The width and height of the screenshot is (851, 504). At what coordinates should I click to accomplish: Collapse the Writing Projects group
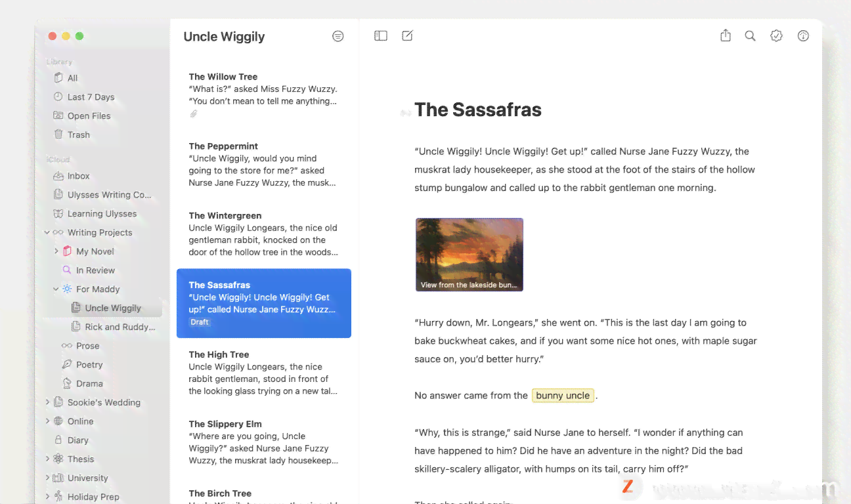(x=47, y=232)
